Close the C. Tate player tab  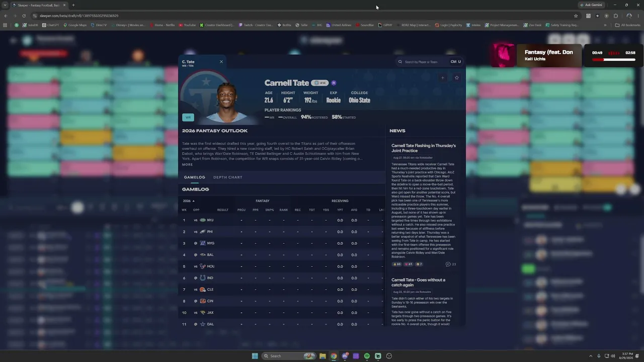[221, 62]
